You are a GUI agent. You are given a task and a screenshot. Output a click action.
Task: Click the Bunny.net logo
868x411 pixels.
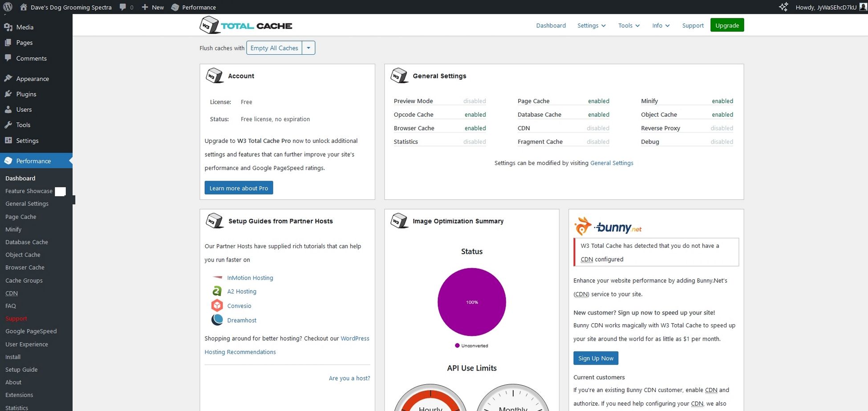(x=608, y=226)
